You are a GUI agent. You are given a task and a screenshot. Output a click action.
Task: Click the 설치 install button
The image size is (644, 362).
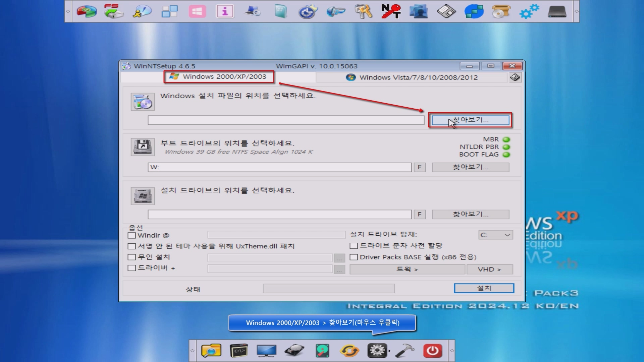[484, 288]
